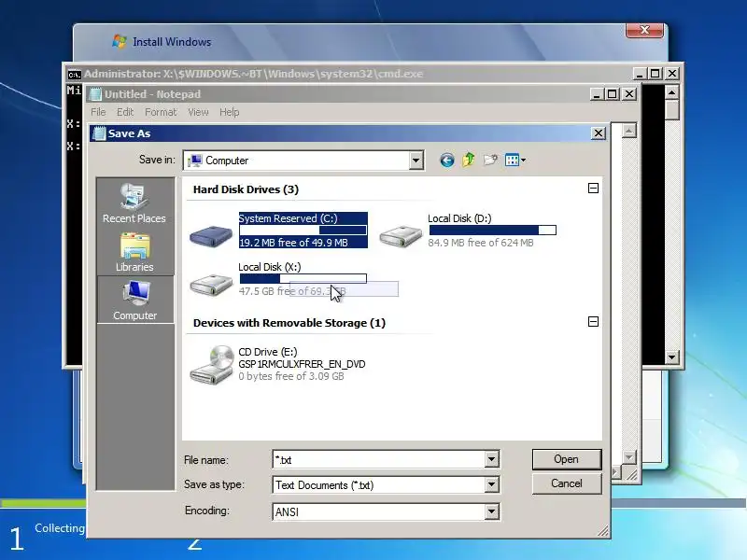
Task: Select the CD Drive (E:) icon
Action: tap(212, 365)
